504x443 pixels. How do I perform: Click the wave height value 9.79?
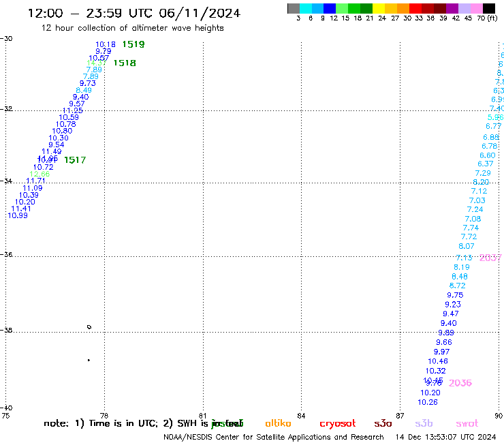103,51
